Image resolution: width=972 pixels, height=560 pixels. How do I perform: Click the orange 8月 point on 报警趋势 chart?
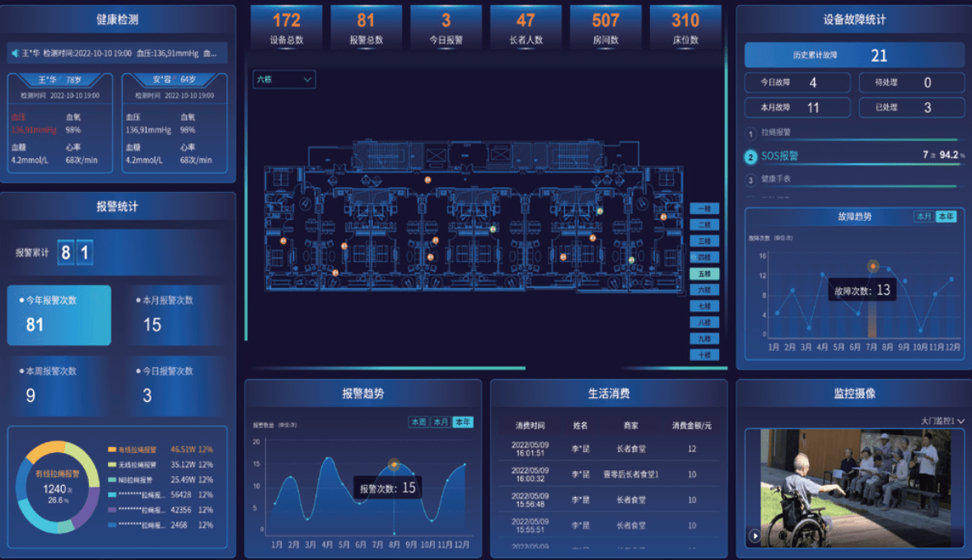[394, 464]
